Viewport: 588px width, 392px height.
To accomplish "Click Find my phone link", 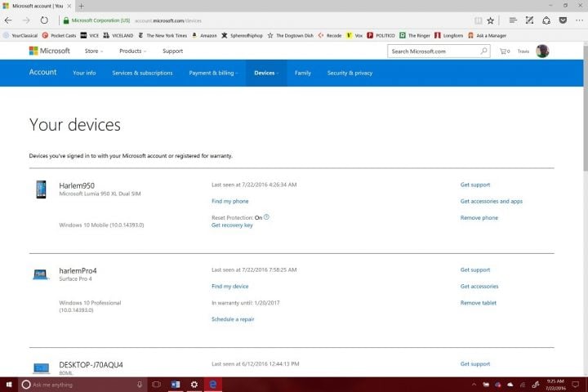I will pos(229,201).
